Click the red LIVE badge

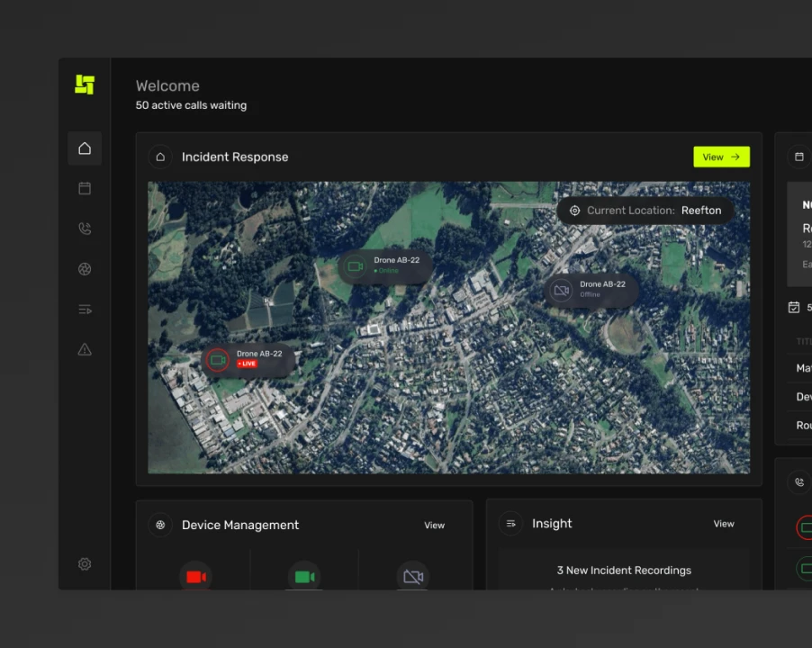pyautogui.click(x=247, y=364)
